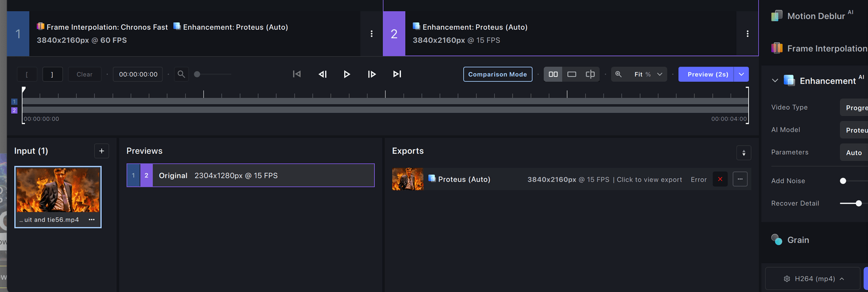This screenshot has width=868, height=292.
Task: Add a new input with the plus button
Action: 102,151
